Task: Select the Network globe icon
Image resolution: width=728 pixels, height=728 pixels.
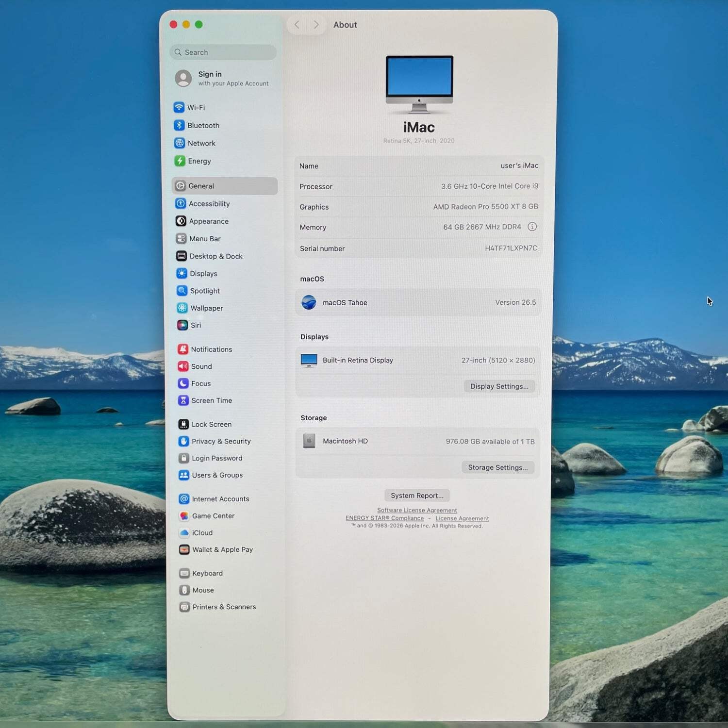Action: click(x=180, y=143)
